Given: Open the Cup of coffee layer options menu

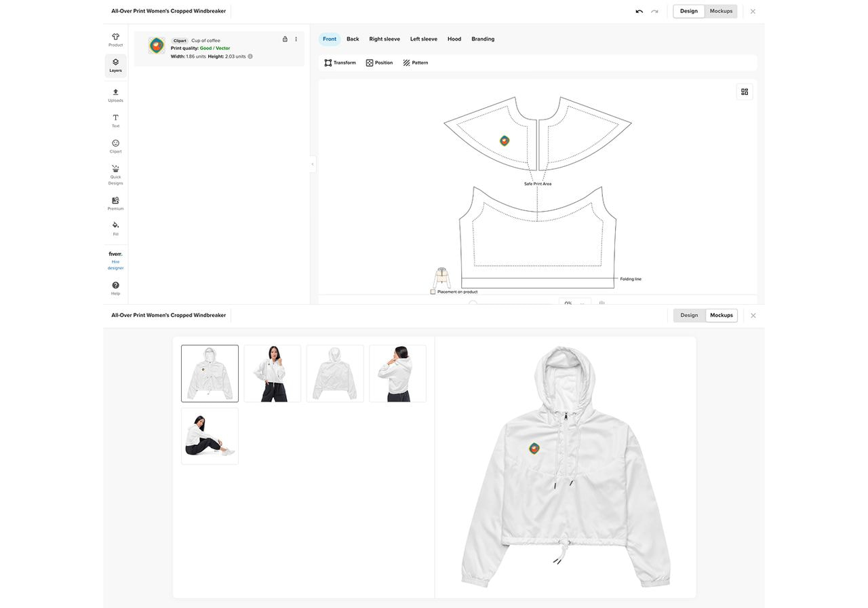Looking at the screenshot, I should (296, 39).
